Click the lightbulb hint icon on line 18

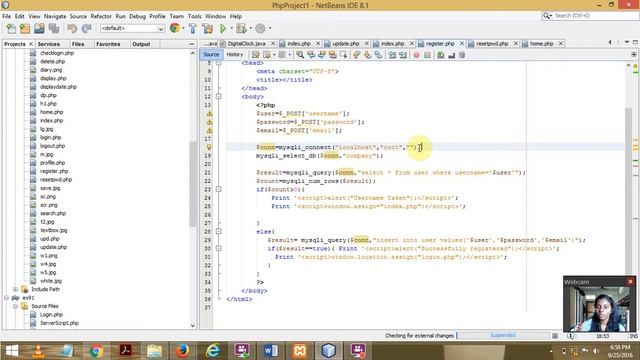pos(209,147)
